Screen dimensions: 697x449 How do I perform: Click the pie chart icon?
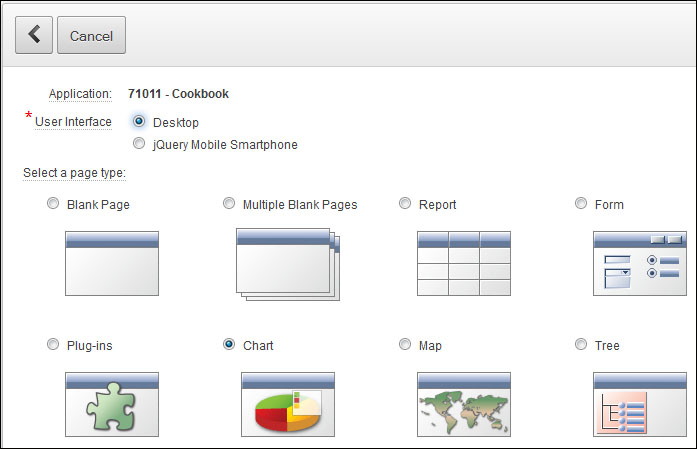click(x=288, y=404)
